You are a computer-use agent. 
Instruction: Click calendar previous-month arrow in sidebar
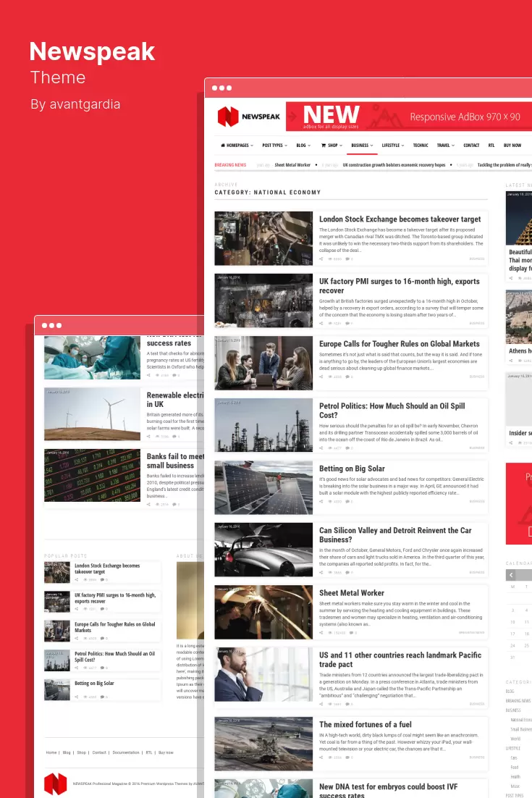coord(511,575)
